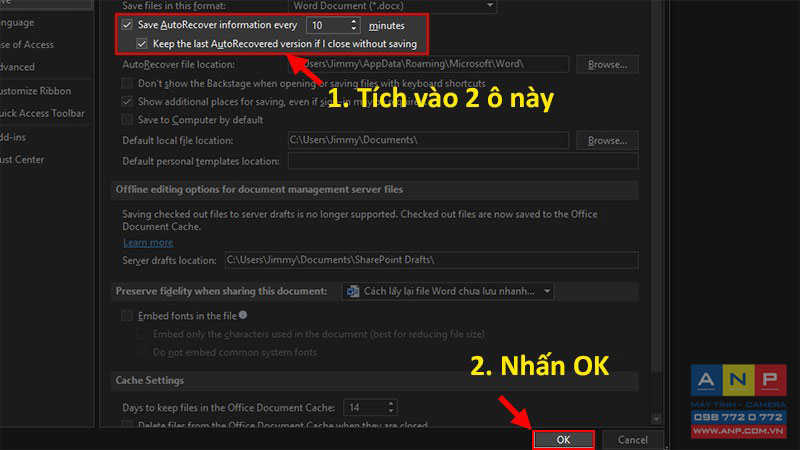The image size is (800, 450).
Task: Click the Embed fonts info icon
Action: click(243, 315)
